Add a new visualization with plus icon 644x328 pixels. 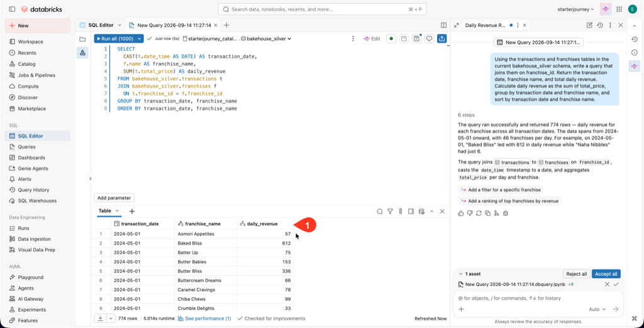(x=132, y=211)
